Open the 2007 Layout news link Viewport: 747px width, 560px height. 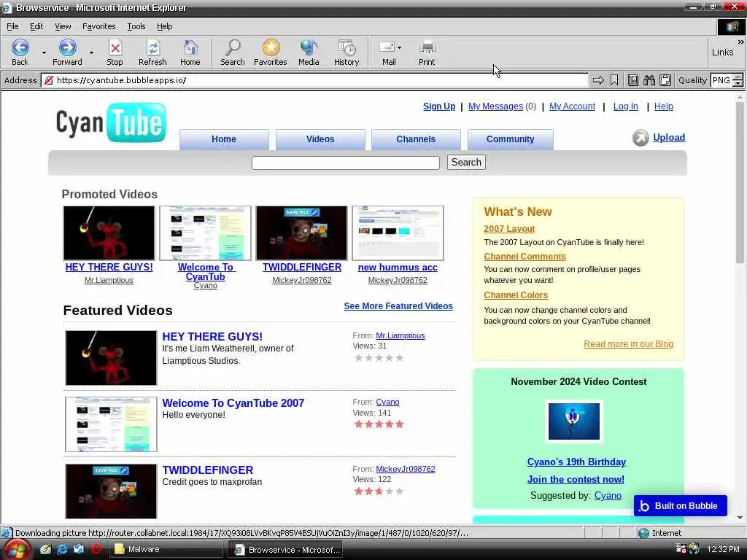click(509, 228)
